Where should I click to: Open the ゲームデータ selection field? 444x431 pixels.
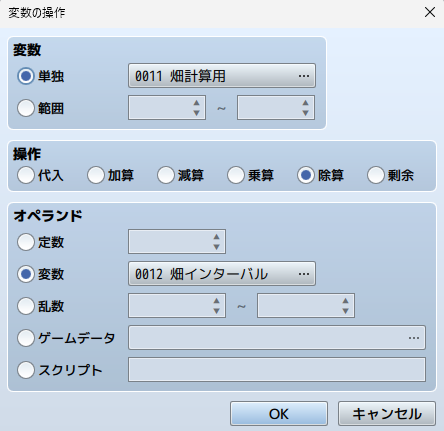coord(277,338)
